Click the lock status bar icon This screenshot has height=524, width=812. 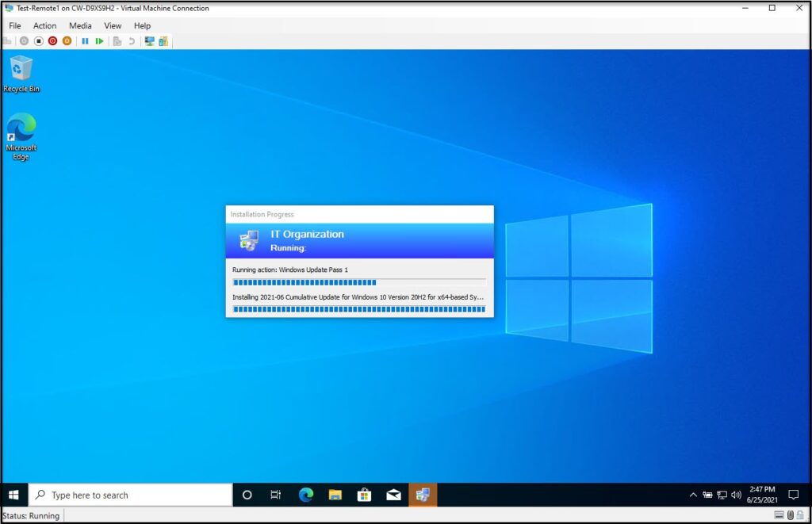pyautogui.click(x=801, y=515)
